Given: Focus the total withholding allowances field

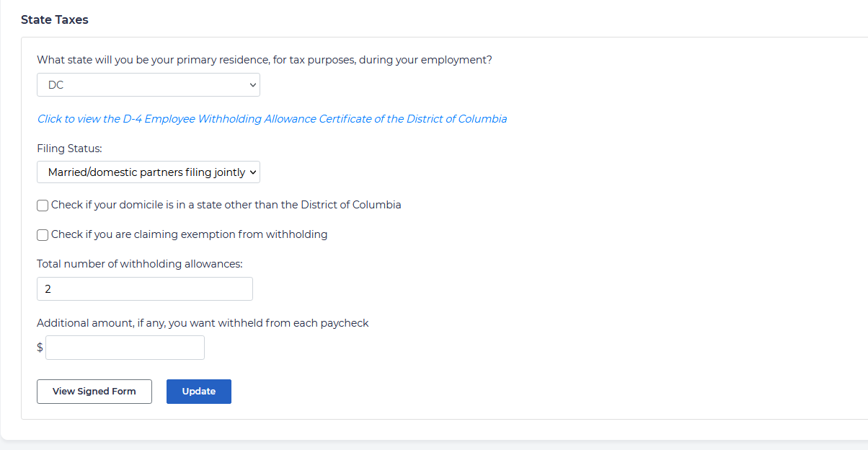Looking at the screenshot, I should coord(144,289).
